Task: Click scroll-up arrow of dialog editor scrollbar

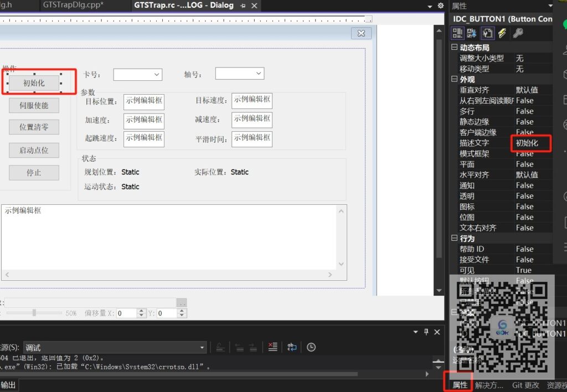Action: (x=439, y=31)
